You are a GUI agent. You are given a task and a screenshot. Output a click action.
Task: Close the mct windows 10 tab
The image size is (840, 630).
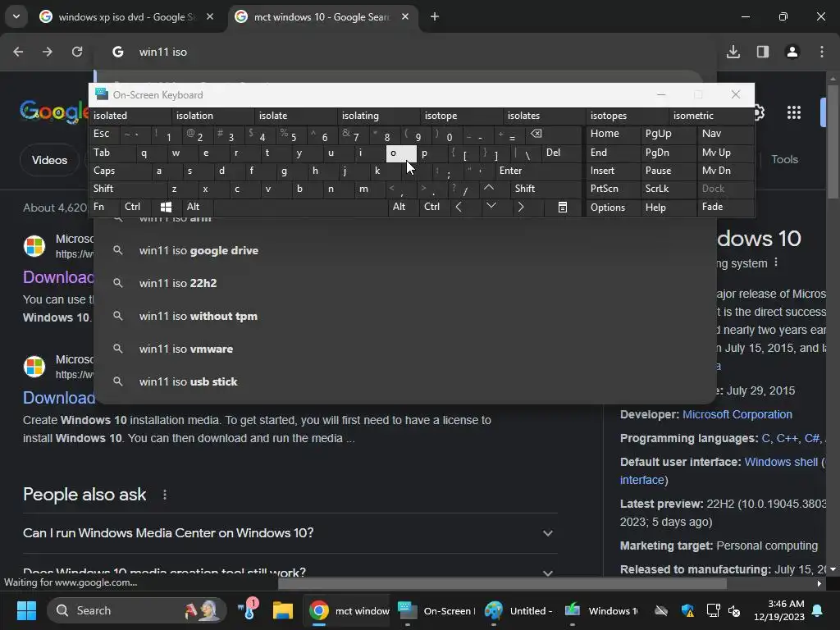click(405, 16)
